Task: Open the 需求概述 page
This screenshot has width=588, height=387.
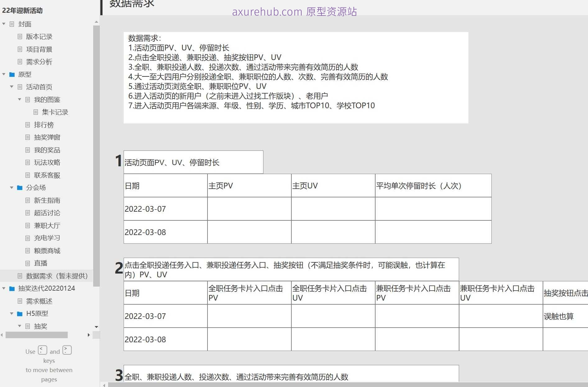Action: [39, 301]
